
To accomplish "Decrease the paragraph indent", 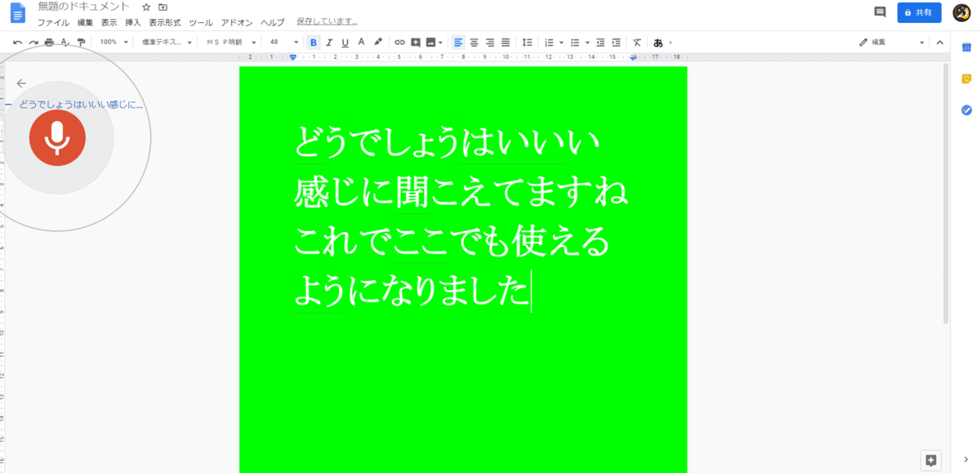I will (x=600, y=42).
